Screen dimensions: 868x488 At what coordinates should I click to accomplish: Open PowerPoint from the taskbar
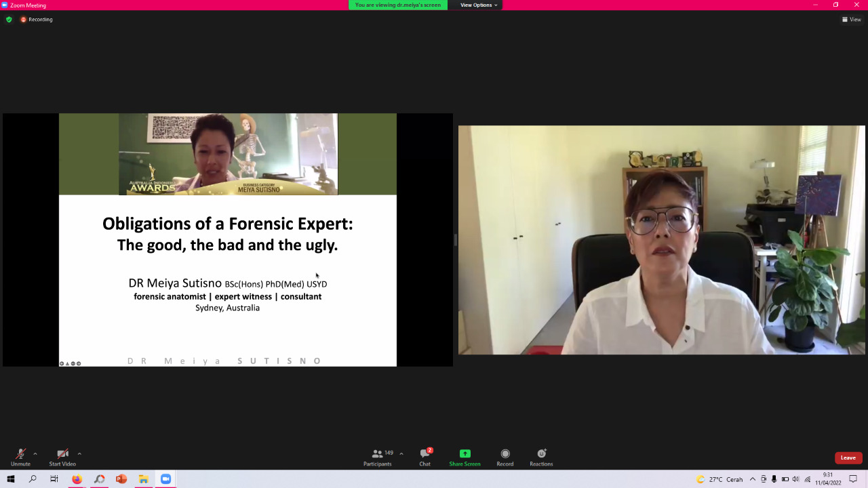[x=121, y=479]
